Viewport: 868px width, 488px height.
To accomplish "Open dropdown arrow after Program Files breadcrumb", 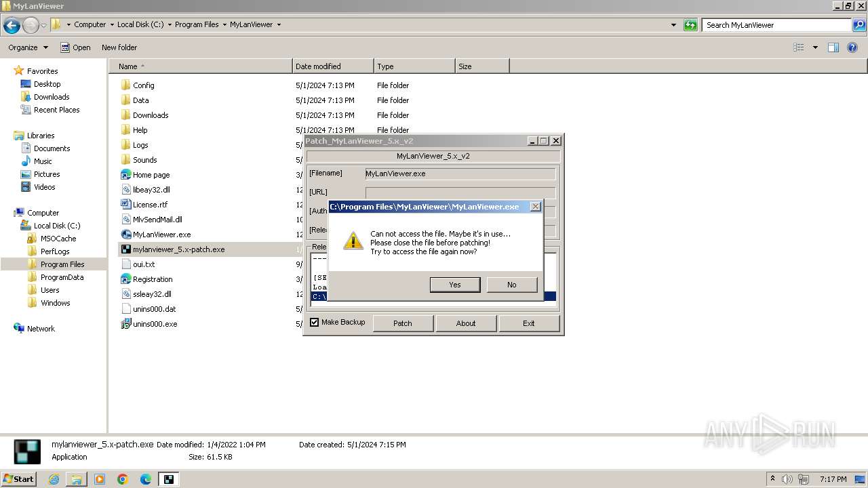I will click(x=224, y=24).
